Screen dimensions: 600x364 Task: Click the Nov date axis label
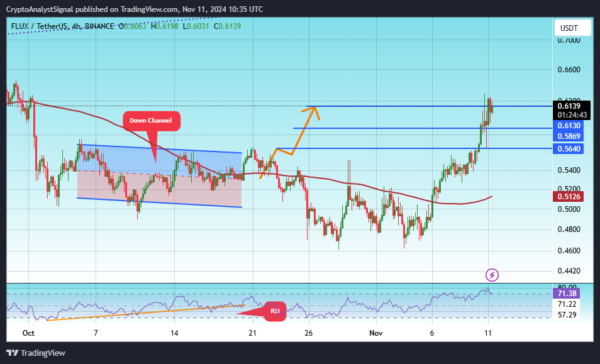(376, 333)
